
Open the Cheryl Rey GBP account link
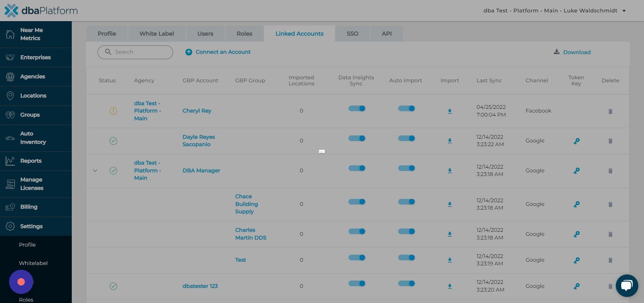[197, 111]
